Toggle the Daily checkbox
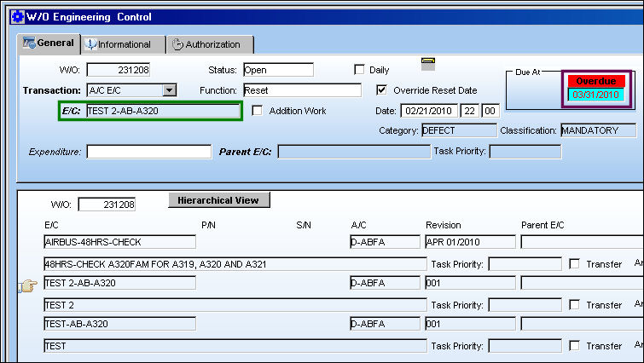Screen dimensions: 644x363 point(359,69)
